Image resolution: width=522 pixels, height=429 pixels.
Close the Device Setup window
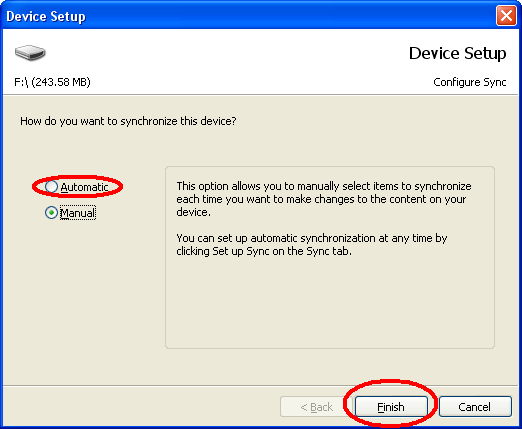tap(506, 16)
